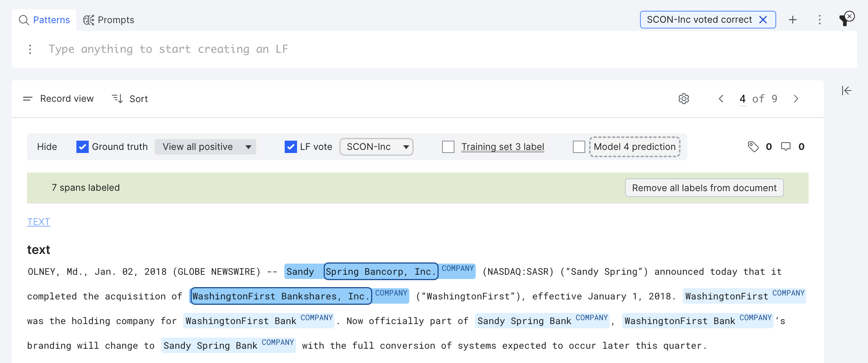Open the View all positive dropdown
868x363 pixels.
click(205, 147)
